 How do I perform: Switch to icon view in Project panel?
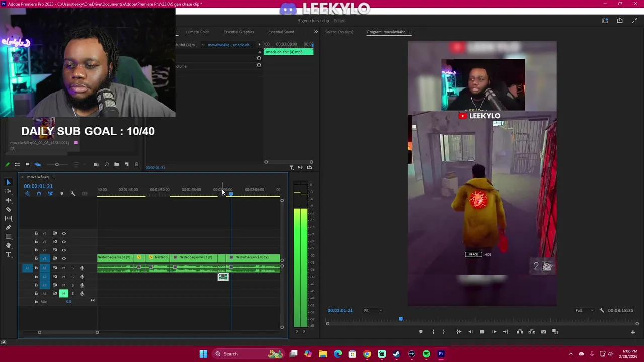point(27,164)
